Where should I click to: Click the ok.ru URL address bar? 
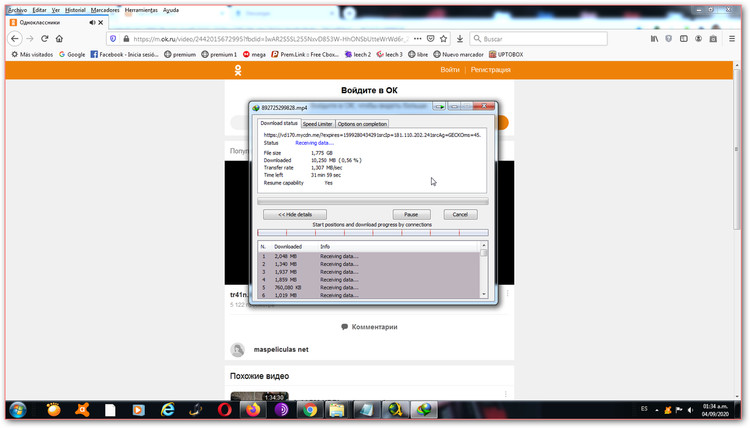pos(270,39)
